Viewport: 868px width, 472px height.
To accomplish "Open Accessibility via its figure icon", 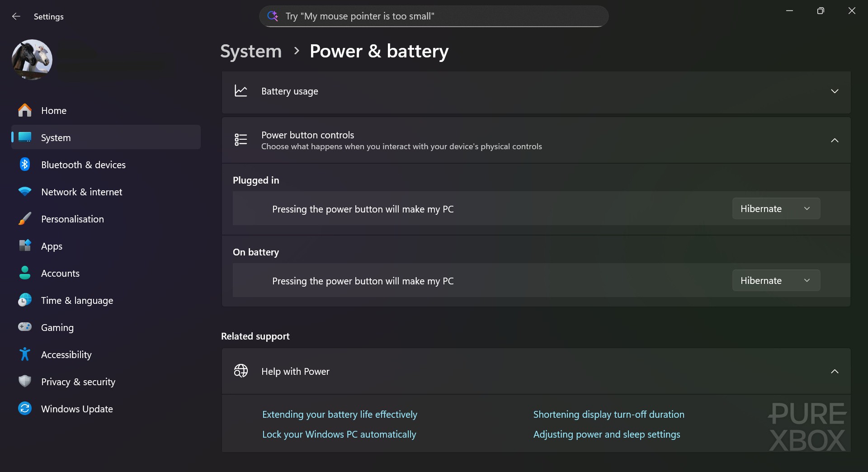I will (25, 354).
